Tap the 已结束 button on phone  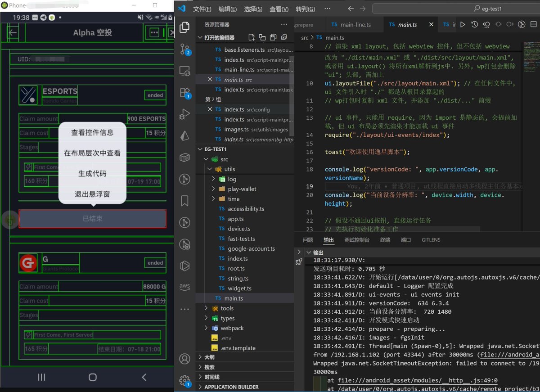pyautogui.click(x=92, y=218)
